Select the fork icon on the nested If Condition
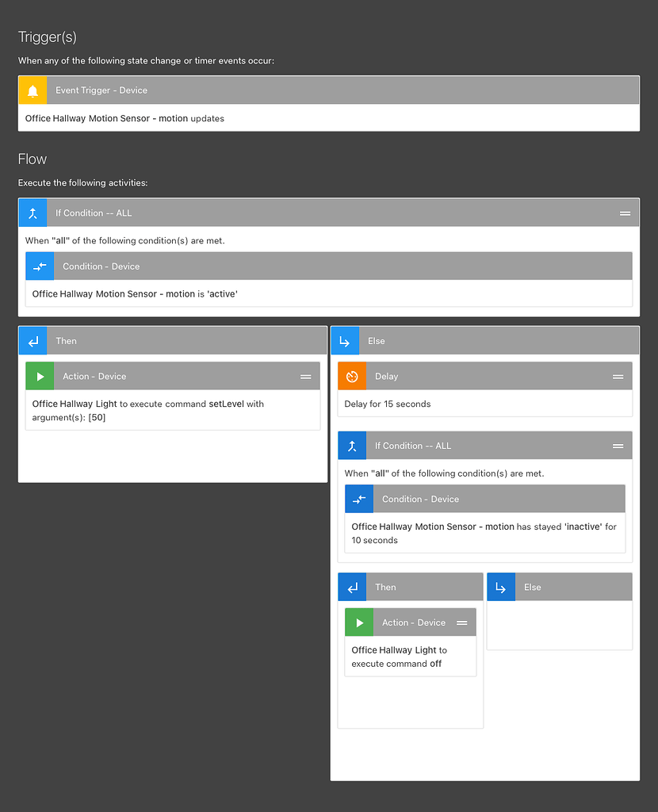Image resolution: width=658 pixels, height=812 pixels. (x=351, y=446)
